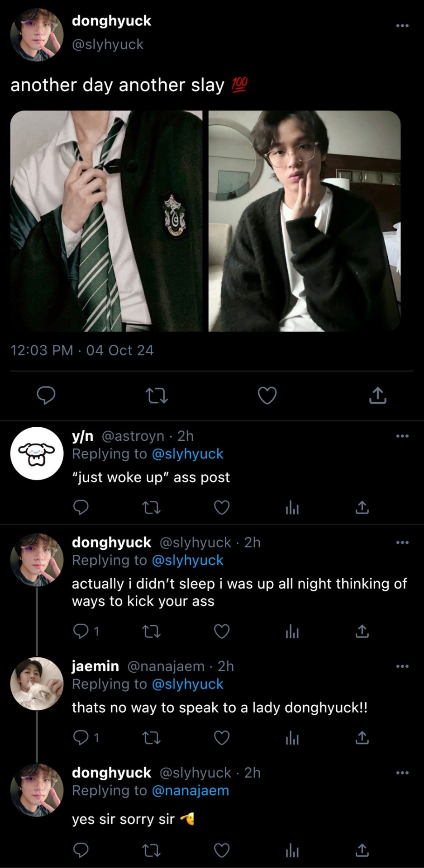This screenshot has width=424, height=868.
Task: Click @slyhyuck link in y/n's reply
Action: 187,454
